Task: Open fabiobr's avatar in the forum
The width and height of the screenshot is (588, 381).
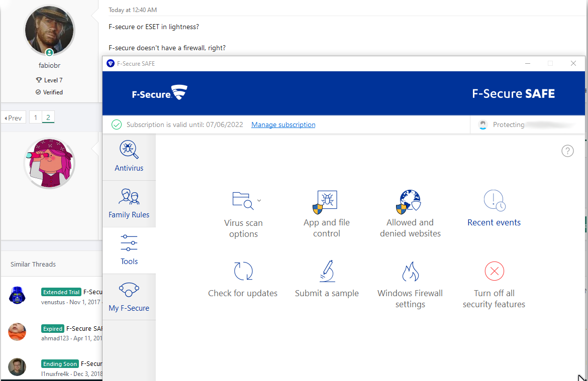Action: click(x=49, y=30)
